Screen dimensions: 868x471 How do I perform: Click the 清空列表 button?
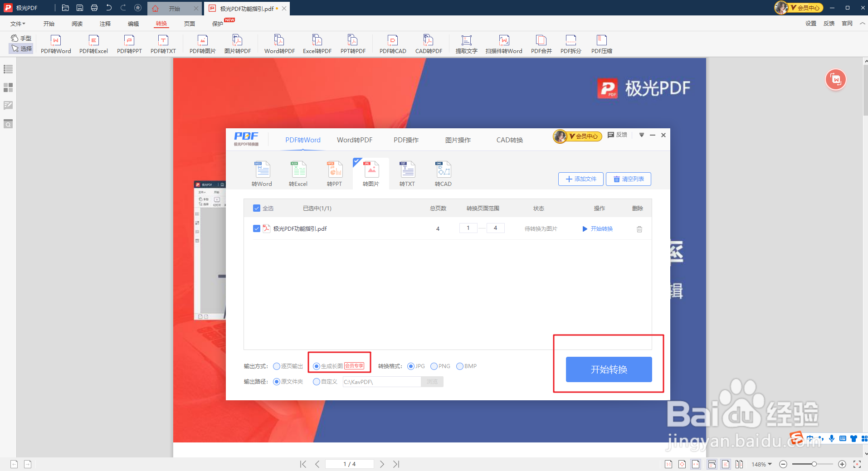point(629,179)
